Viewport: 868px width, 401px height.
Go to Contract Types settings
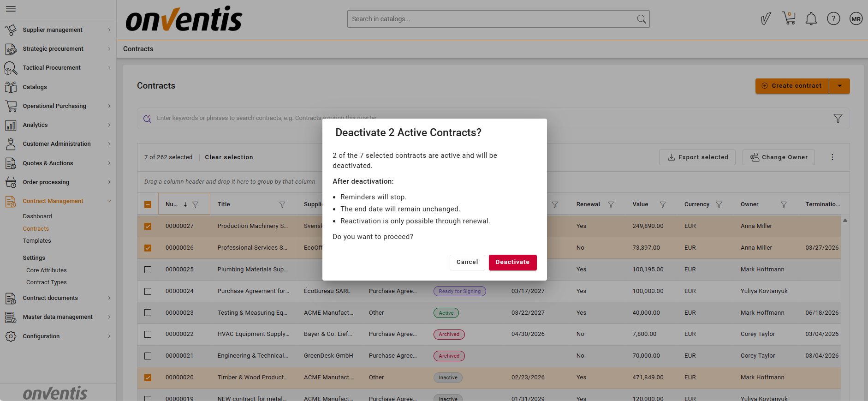[46, 282]
